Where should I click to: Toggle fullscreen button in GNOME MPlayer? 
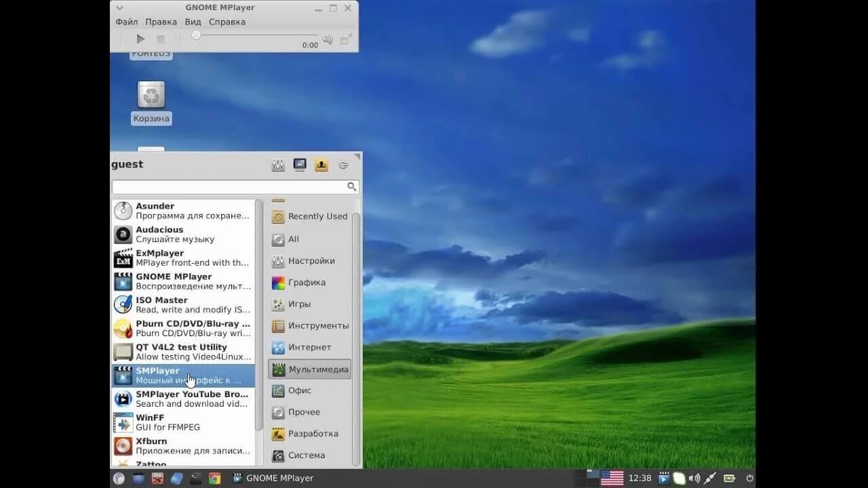click(x=346, y=40)
